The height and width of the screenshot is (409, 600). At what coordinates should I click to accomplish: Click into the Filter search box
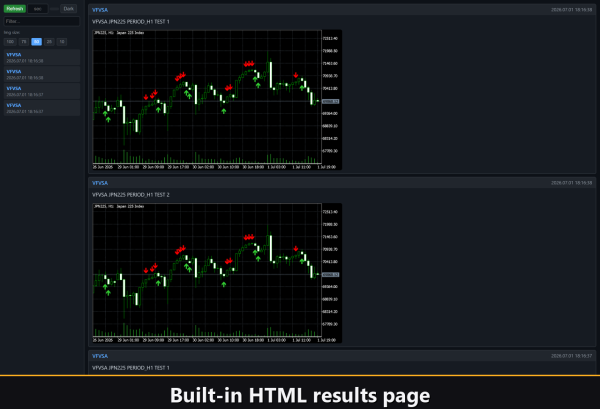(42, 21)
